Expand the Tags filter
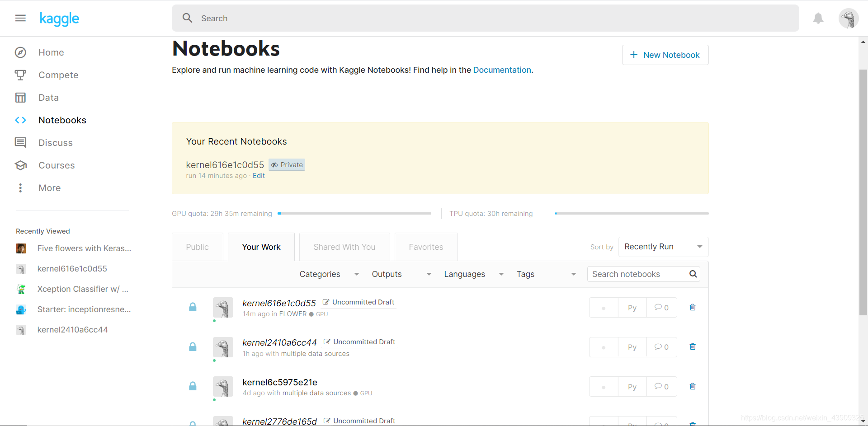Screen dimensions: 868x426 coord(546,274)
